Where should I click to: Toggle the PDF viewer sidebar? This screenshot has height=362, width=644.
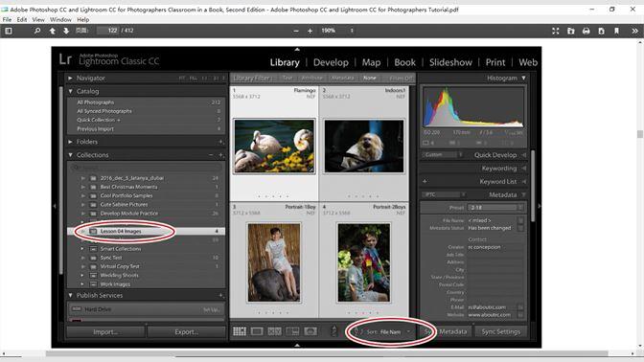tap(9, 31)
